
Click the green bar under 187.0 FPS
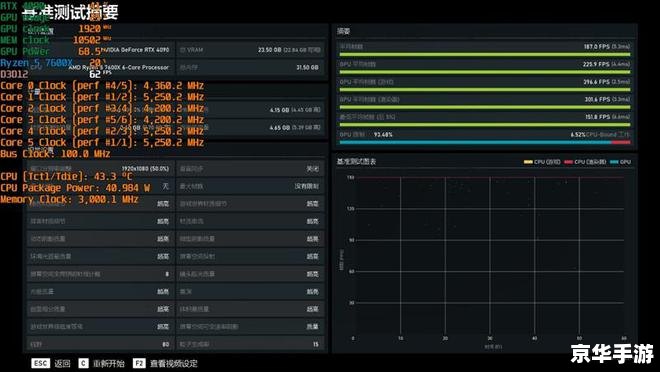coord(485,54)
